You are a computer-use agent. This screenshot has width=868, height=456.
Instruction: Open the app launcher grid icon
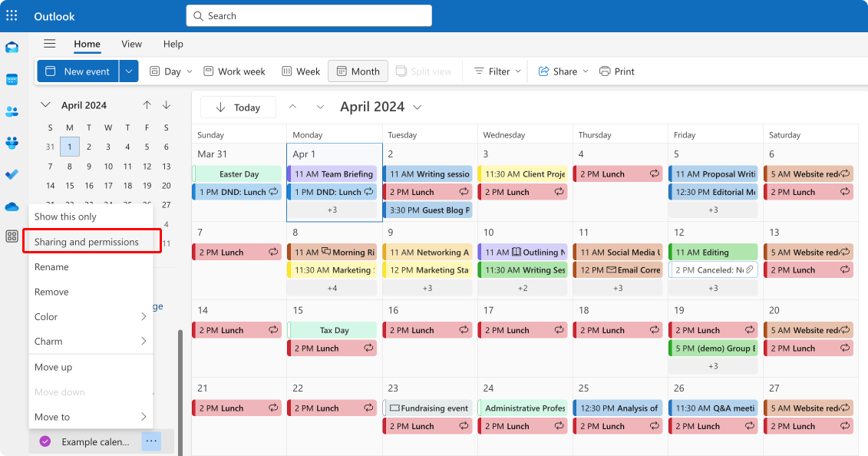[x=10, y=15]
